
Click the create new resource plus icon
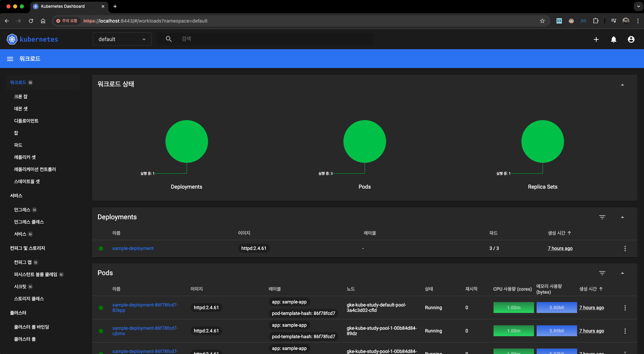pyautogui.click(x=596, y=39)
